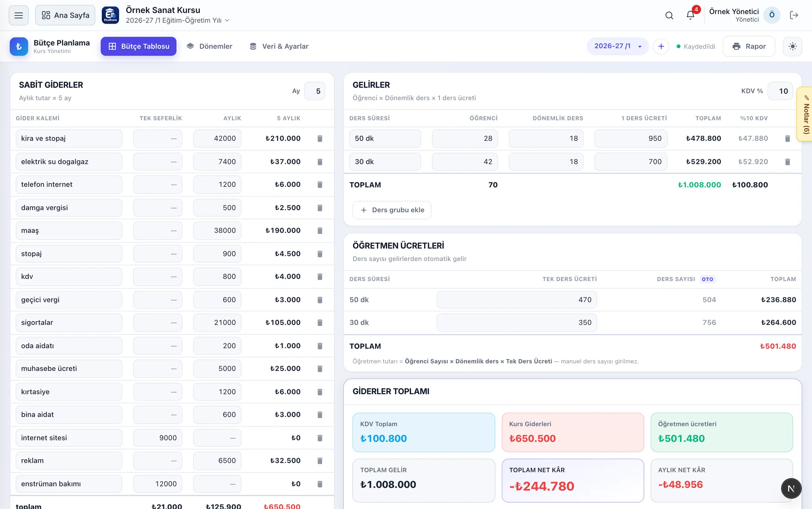The width and height of the screenshot is (812, 509).
Task: Click the user avatar Ö
Action: pyautogui.click(x=771, y=15)
